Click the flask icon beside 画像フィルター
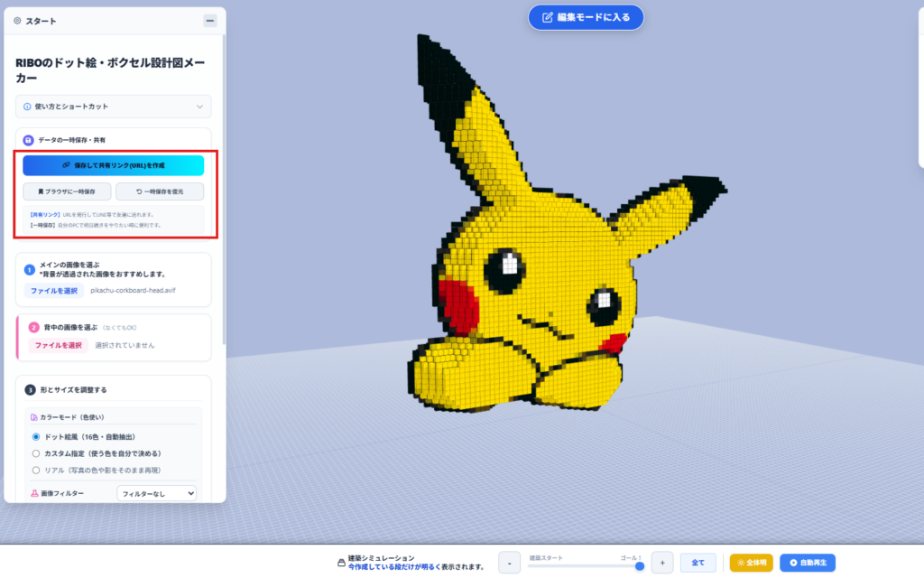This screenshot has width=924, height=578. pos(34,494)
